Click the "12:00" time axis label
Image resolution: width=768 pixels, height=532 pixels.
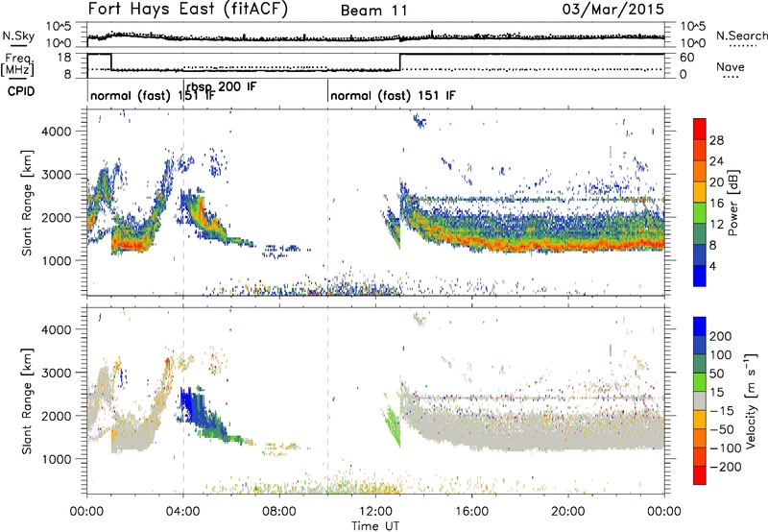[375, 512]
